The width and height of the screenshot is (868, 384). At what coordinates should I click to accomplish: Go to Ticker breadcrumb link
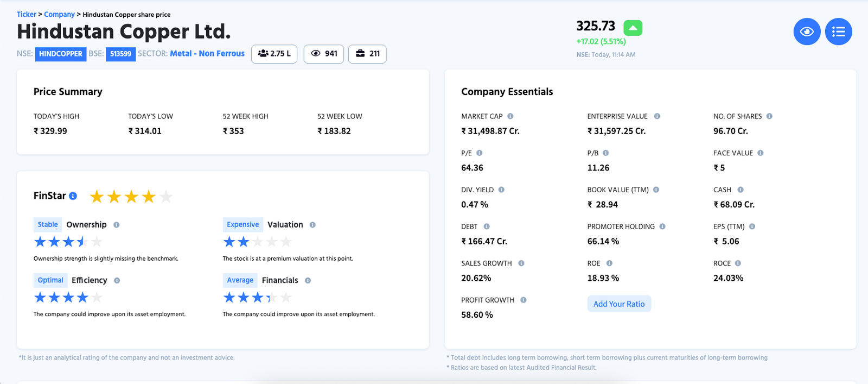tap(27, 15)
